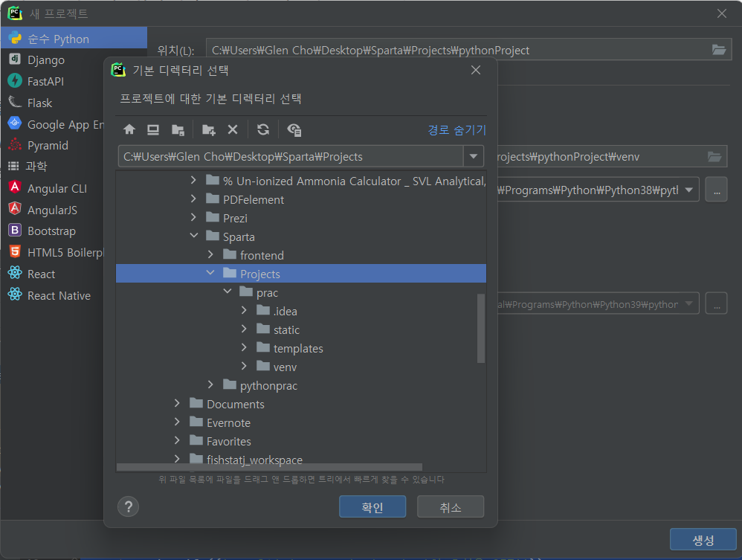
Task: Click the horizontal scrollbar under folder tree
Action: coord(269,467)
